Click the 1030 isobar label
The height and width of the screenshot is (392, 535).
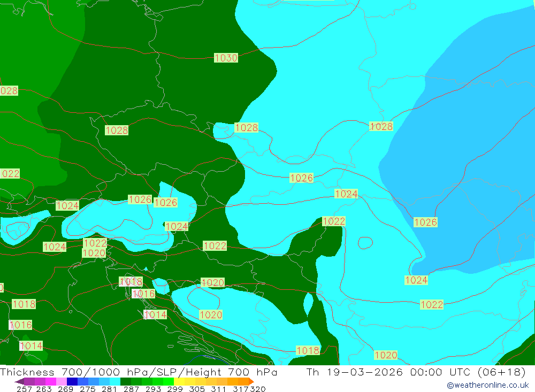[226, 58]
